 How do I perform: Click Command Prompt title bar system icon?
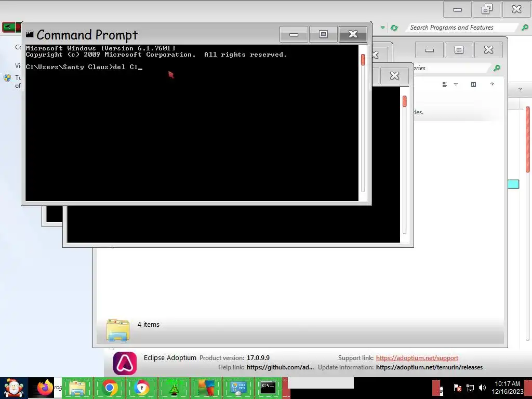[x=30, y=34]
